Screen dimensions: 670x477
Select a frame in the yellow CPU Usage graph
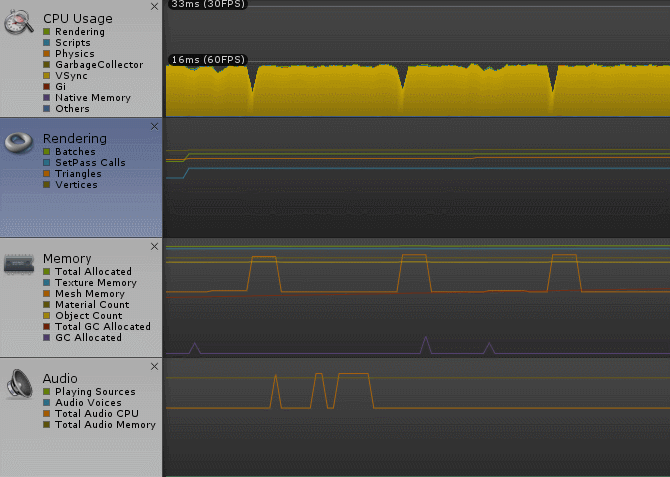[418, 90]
